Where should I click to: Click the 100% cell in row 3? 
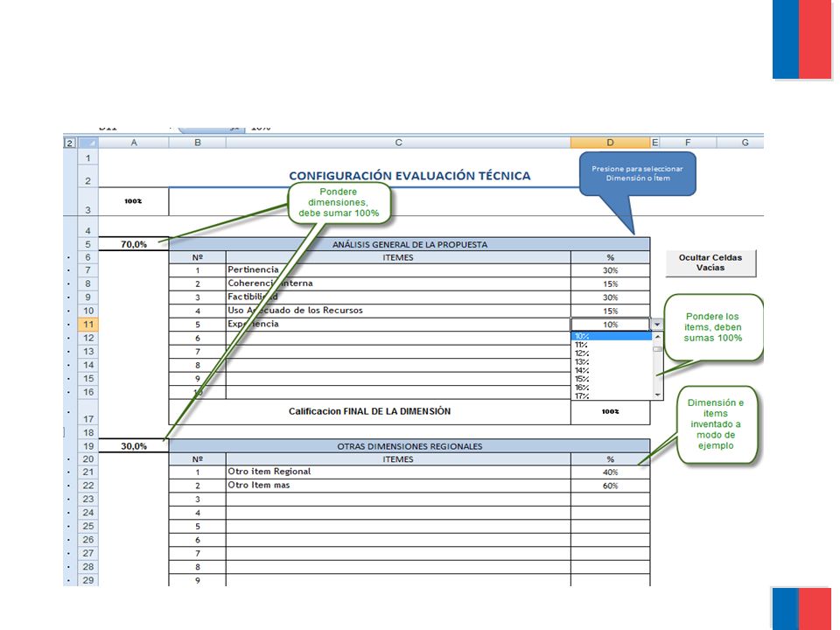tap(134, 201)
